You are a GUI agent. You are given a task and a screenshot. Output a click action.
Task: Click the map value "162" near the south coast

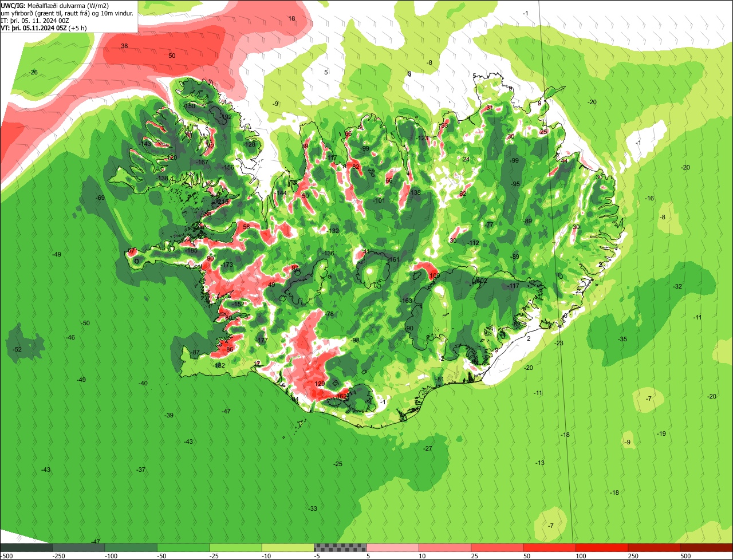(x=341, y=396)
